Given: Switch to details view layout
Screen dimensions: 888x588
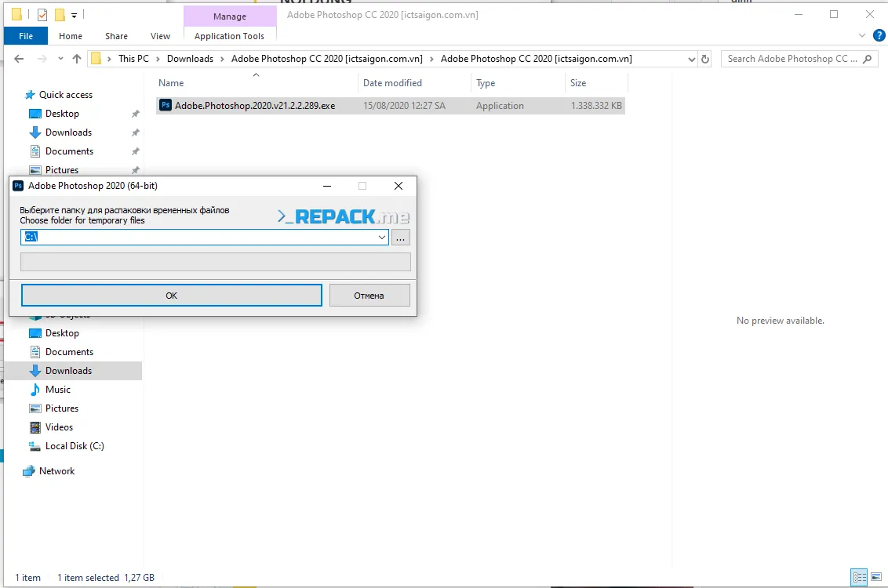Looking at the screenshot, I should click(859, 578).
